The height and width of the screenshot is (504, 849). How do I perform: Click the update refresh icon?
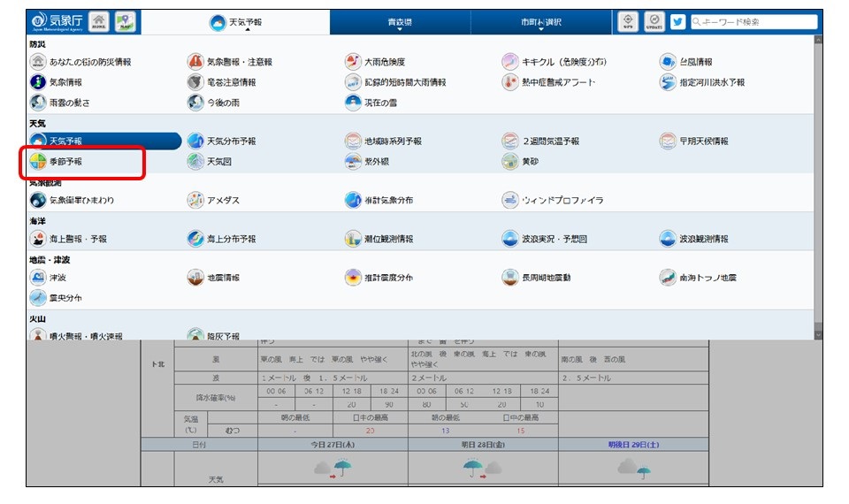click(654, 21)
